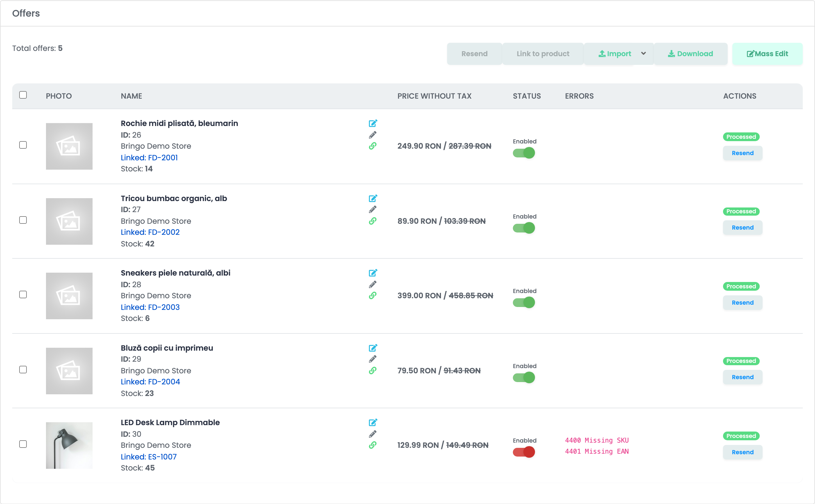Toggle the Enabled switch for offer ID 29

point(524,378)
